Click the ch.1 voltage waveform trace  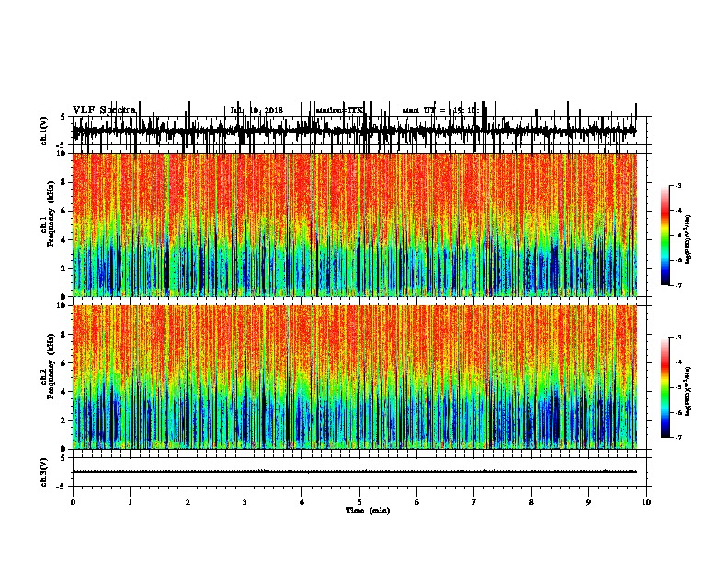click(355, 131)
